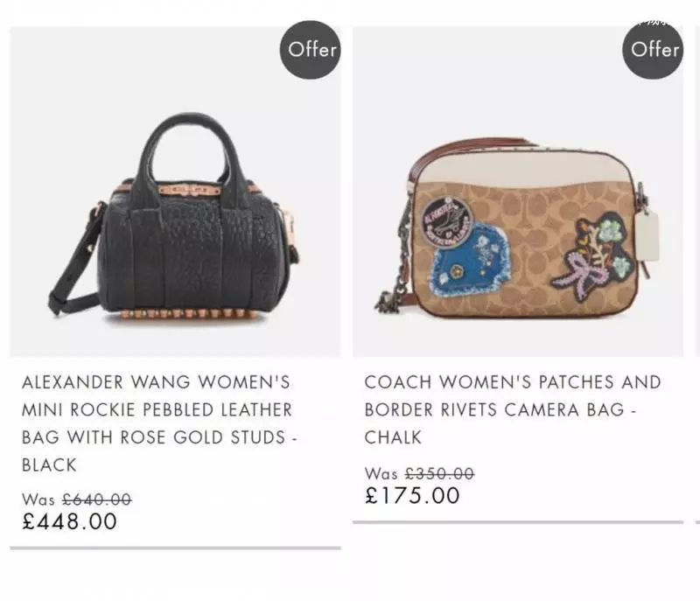Open the Coach camera bag product photo
This screenshot has height=601, width=700.
(518, 192)
